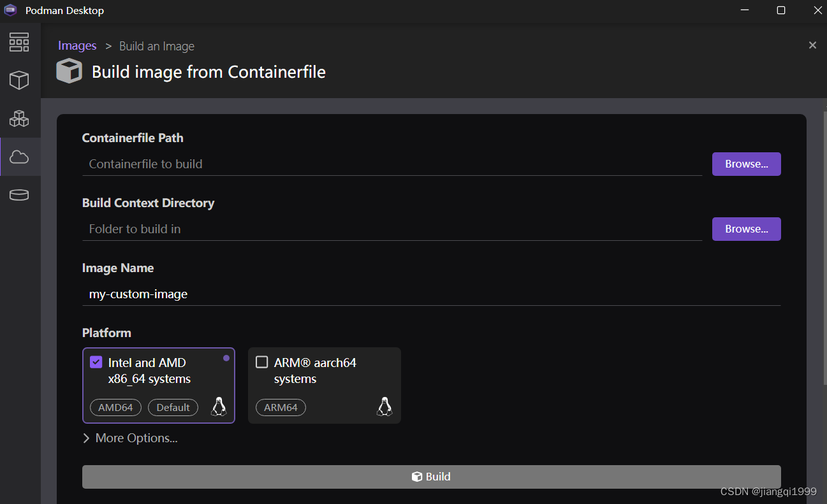Open the Images cloud sidebar icon

tap(19, 157)
